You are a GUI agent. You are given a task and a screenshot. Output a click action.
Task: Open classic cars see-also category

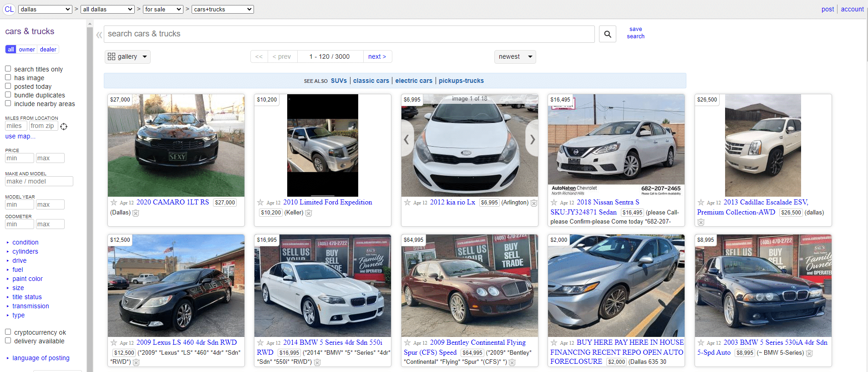(371, 81)
